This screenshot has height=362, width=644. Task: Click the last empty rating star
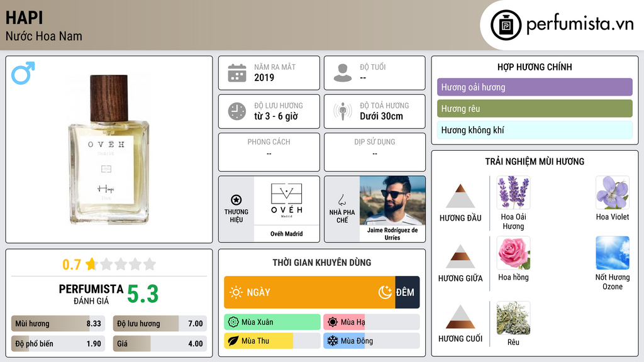[150, 264]
